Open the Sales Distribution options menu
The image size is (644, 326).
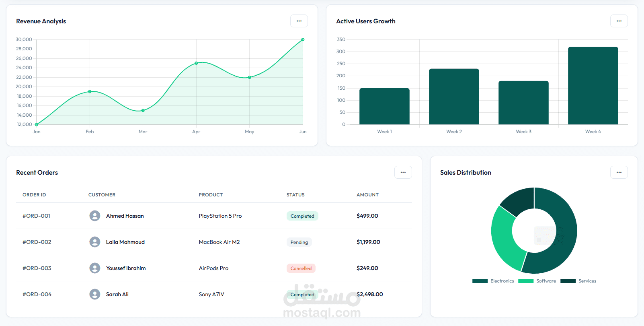coord(619,172)
